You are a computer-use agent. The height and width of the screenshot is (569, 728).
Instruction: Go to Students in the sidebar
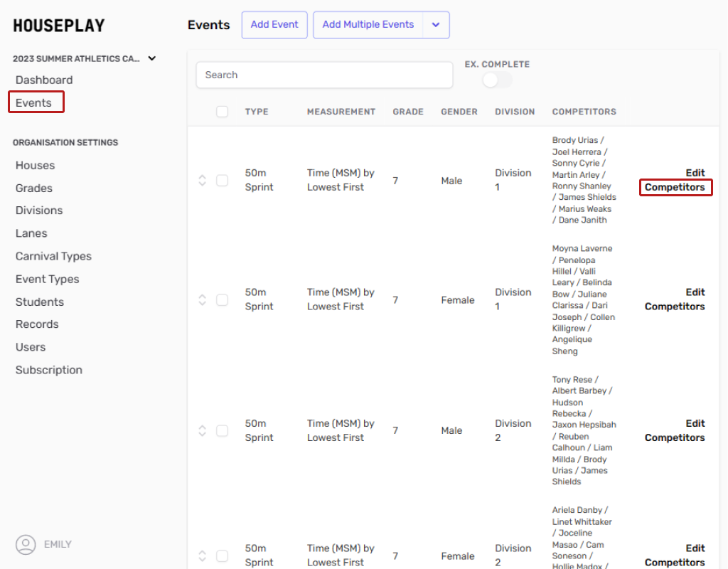(40, 302)
